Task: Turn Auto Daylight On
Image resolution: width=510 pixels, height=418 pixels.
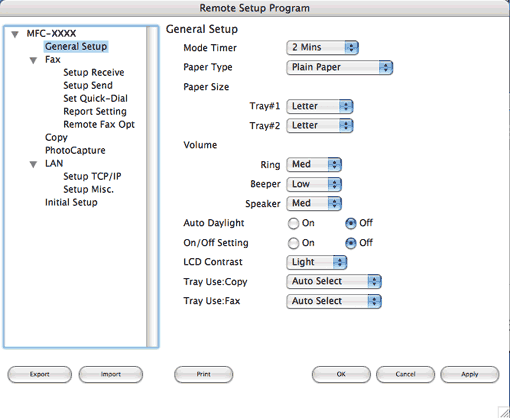Action: point(293,223)
